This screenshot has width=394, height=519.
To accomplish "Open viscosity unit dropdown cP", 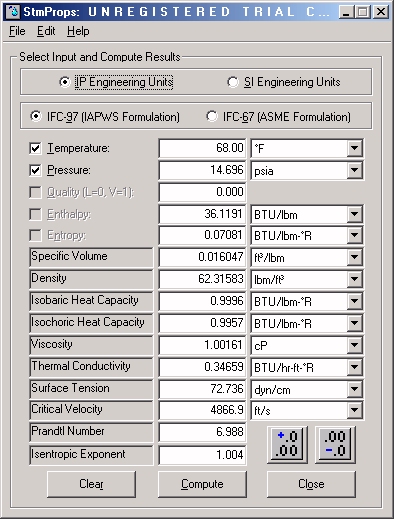I will pos(354,345).
